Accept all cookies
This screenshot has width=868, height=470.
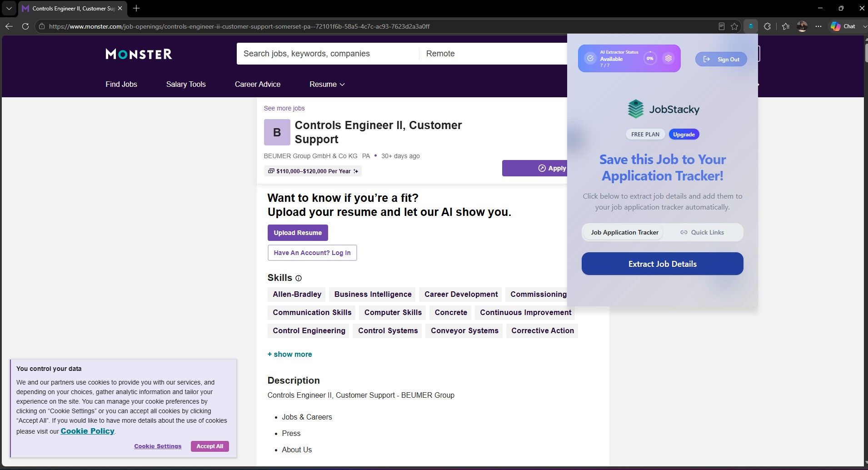pos(210,446)
